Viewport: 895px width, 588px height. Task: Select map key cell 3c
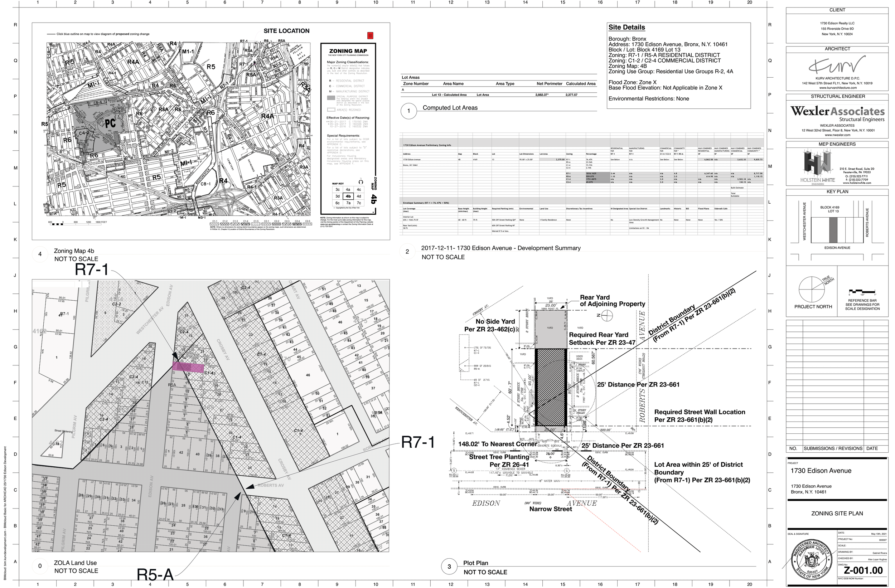(x=338, y=190)
